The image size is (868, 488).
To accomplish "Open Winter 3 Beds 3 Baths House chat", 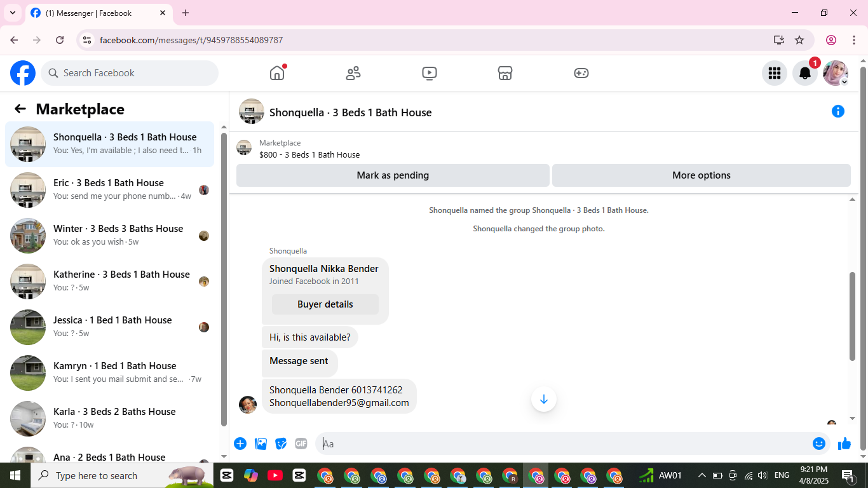I will click(x=110, y=236).
